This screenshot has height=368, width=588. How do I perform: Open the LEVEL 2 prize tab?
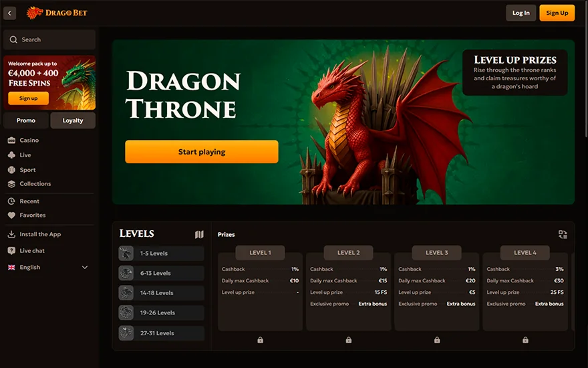coord(348,253)
